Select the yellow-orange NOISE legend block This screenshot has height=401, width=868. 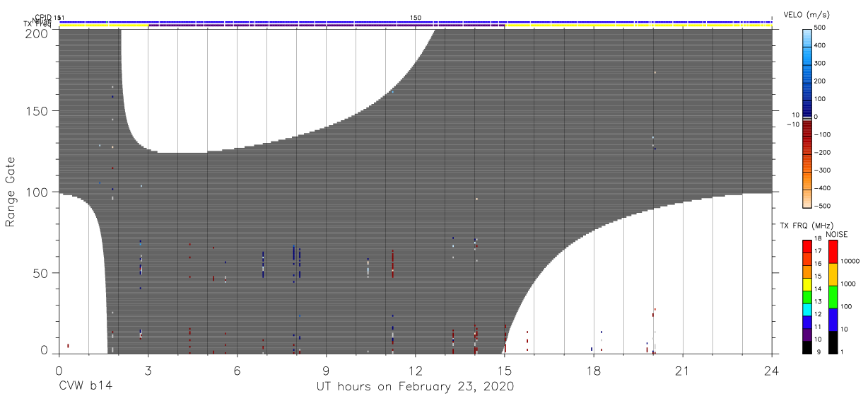pos(833,274)
